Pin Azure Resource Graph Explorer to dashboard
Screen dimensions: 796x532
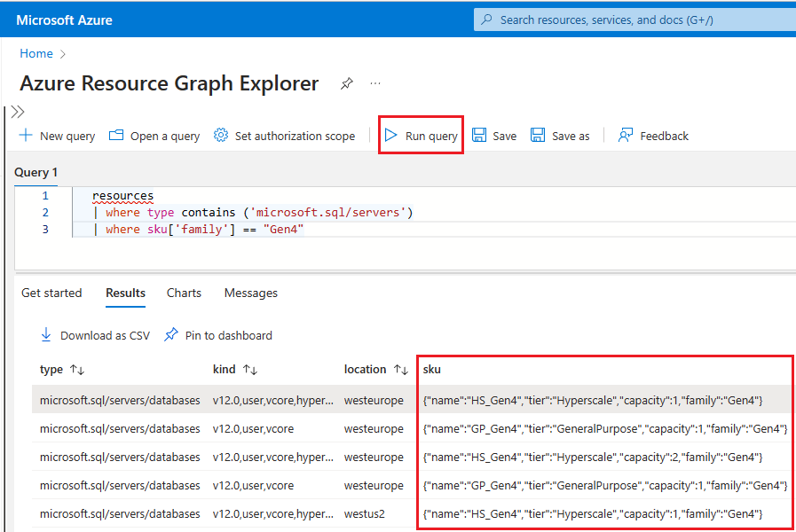tap(346, 82)
